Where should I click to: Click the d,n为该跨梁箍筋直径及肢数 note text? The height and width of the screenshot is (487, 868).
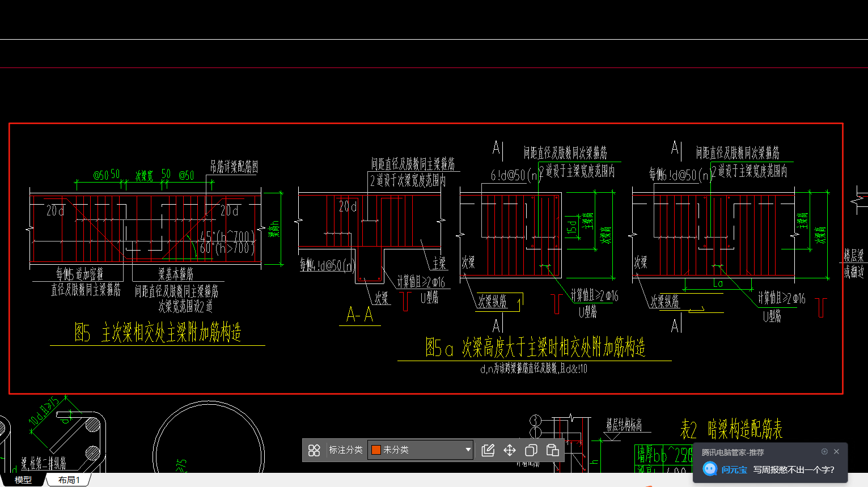(x=533, y=369)
